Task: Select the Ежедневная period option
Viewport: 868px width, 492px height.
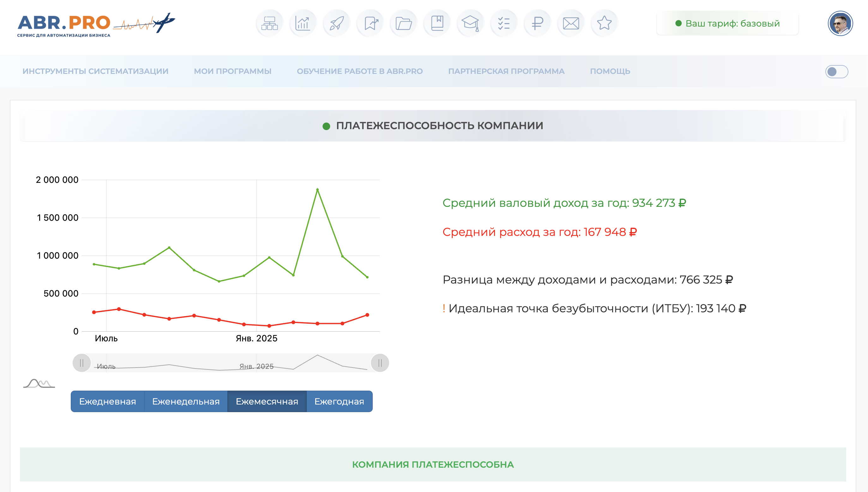Action: click(107, 401)
